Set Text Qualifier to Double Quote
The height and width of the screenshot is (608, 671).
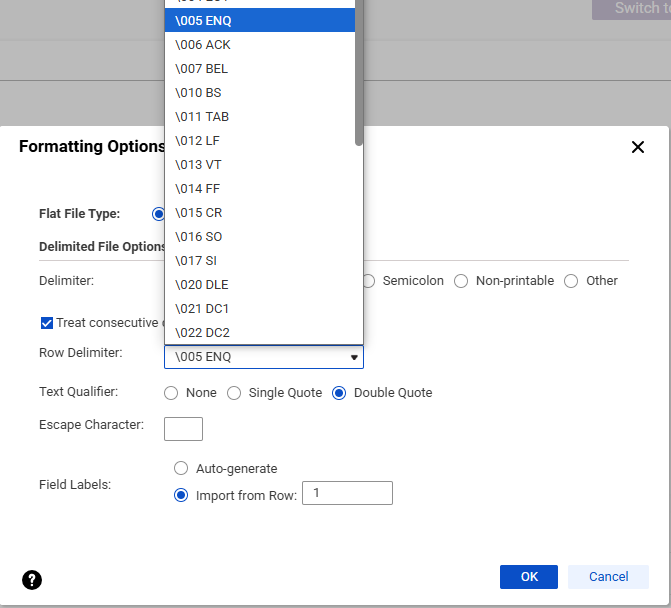339,393
